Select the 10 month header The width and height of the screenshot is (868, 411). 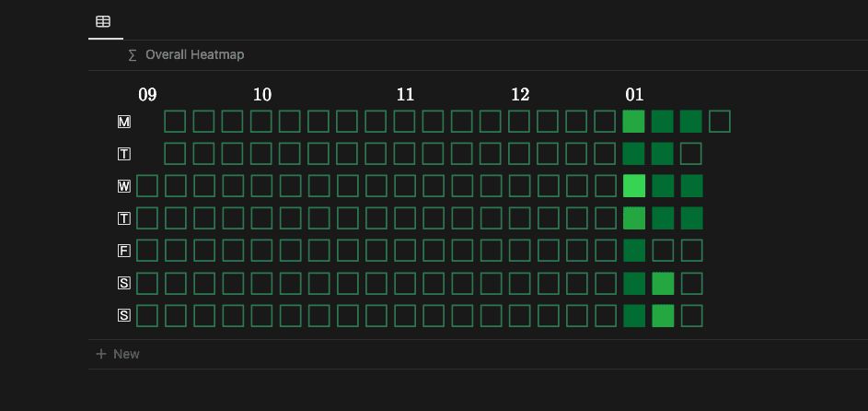pos(262,95)
